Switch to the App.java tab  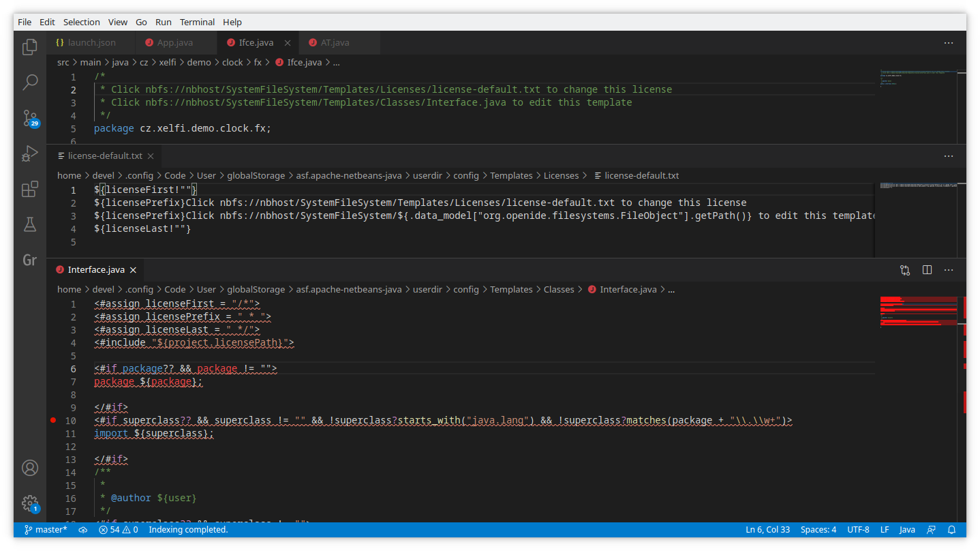[x=175, y=42]
